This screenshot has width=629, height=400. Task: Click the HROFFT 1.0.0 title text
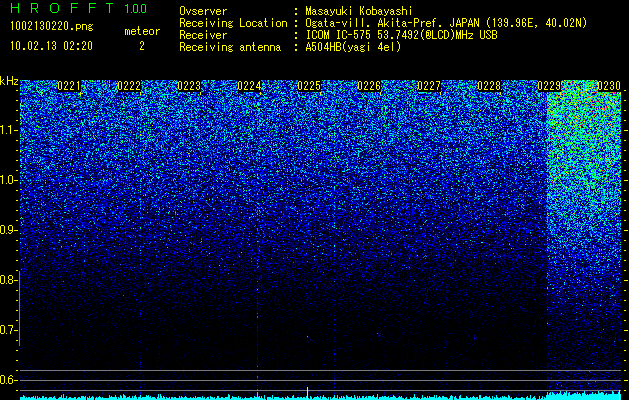coord(79,8)
